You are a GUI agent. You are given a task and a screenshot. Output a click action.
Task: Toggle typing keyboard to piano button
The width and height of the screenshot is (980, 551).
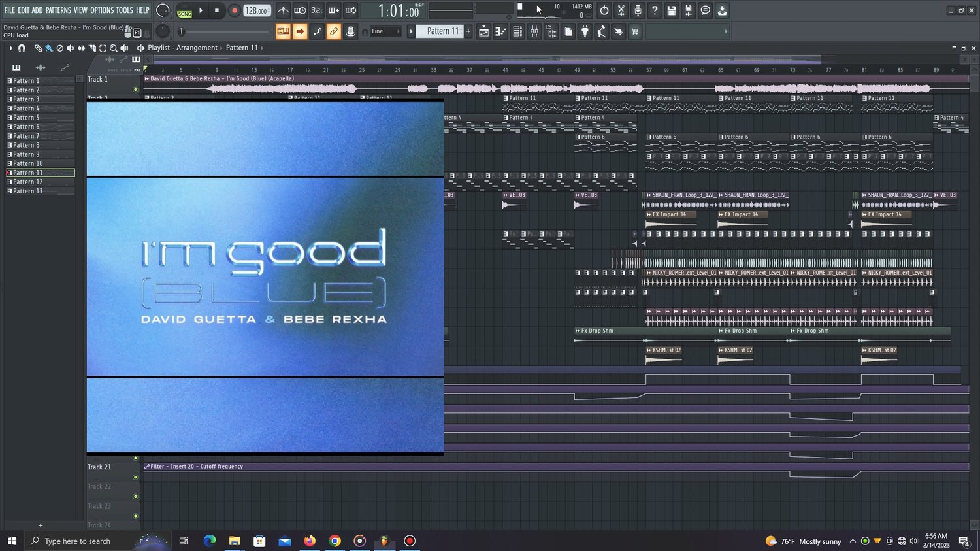pyautogui.click(x=284, y=31)
